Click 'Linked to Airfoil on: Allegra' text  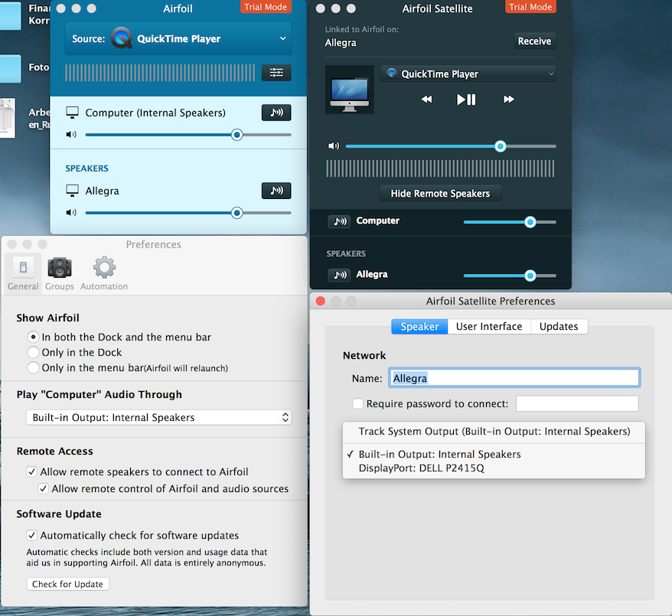(x=362, y=36)
